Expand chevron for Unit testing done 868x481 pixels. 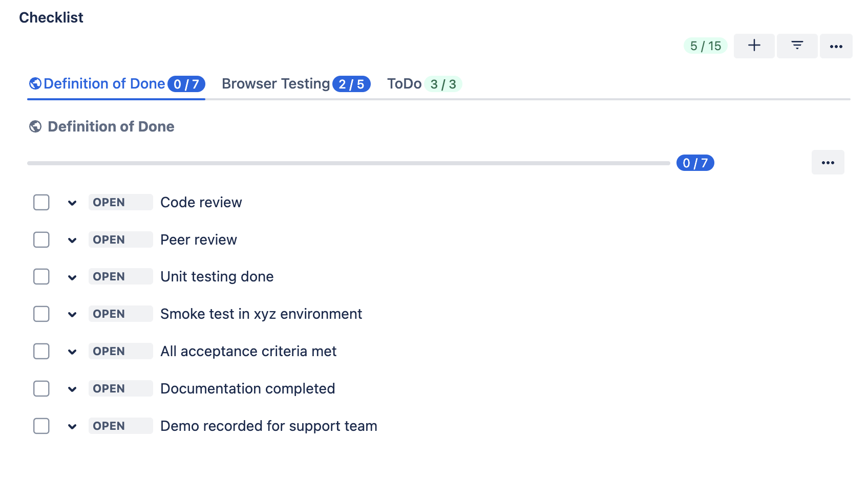pos(72,277)
